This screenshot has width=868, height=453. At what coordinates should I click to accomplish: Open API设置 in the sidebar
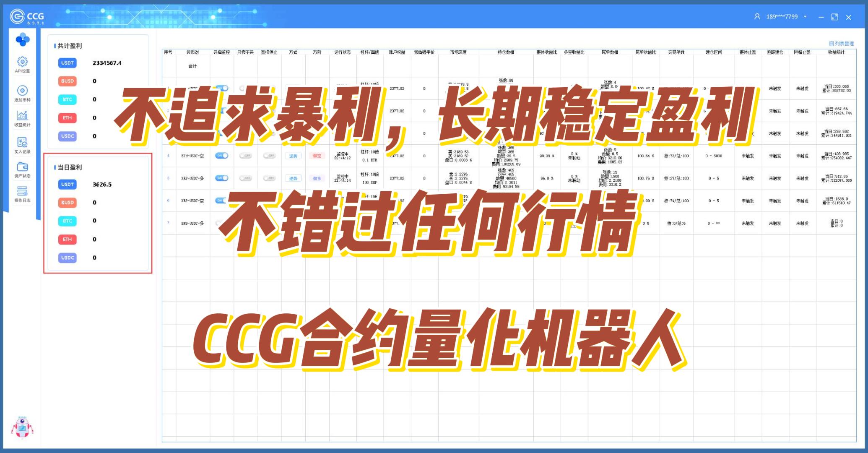click(22, 64)
